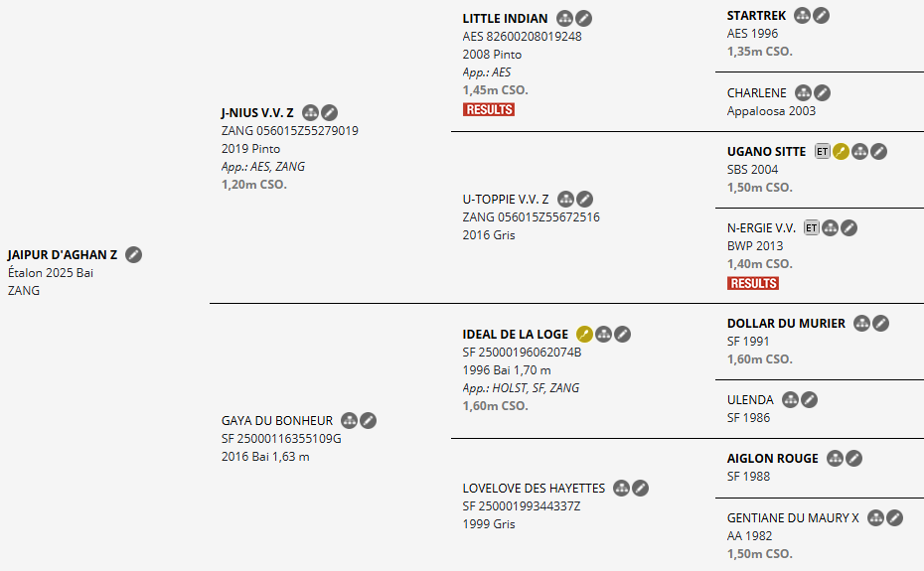Viewport: 924px width, 571px height.
Task: Select the edit pencil beside LOVELOVE DES HAYETTES
Action: tap(641, 488)
